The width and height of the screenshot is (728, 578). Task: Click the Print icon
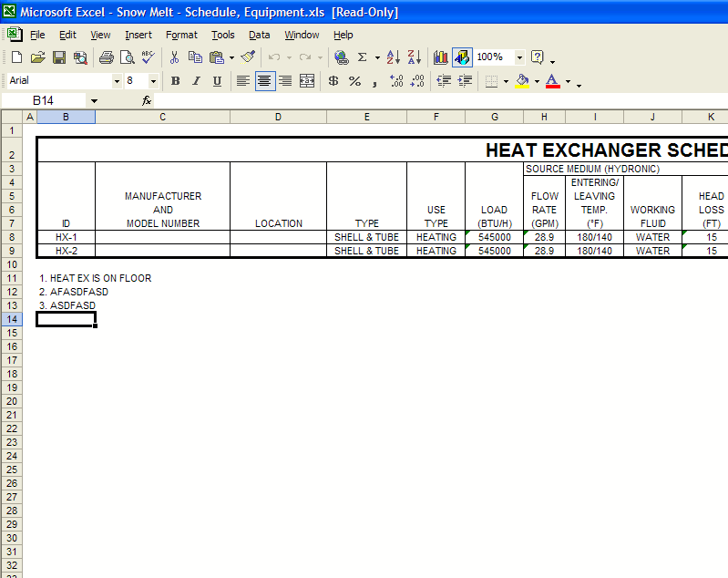pyautogui.click(x=107, y=57)
